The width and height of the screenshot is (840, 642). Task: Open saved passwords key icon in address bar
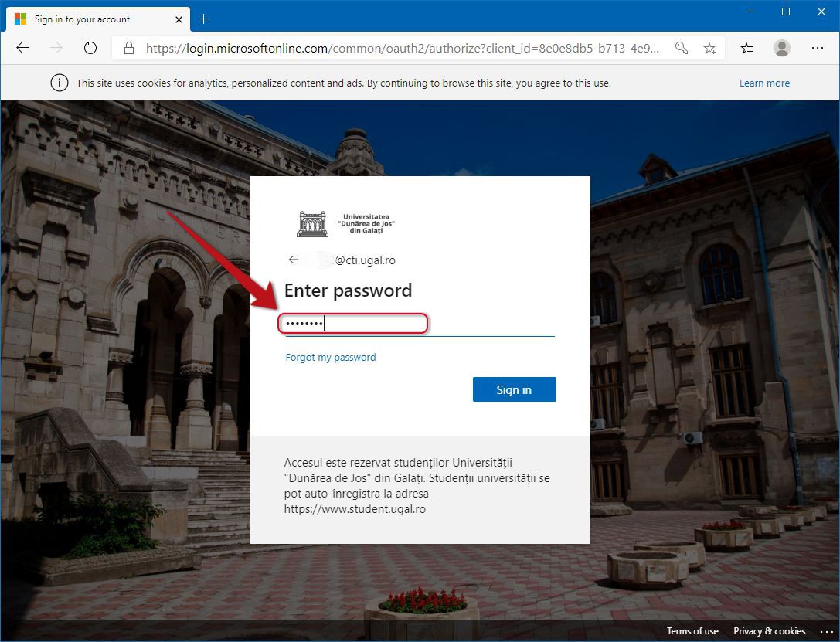pos(682,48)
